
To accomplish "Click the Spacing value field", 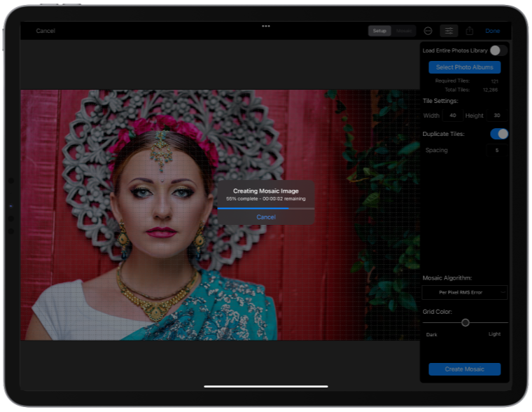I will point(497,150).
